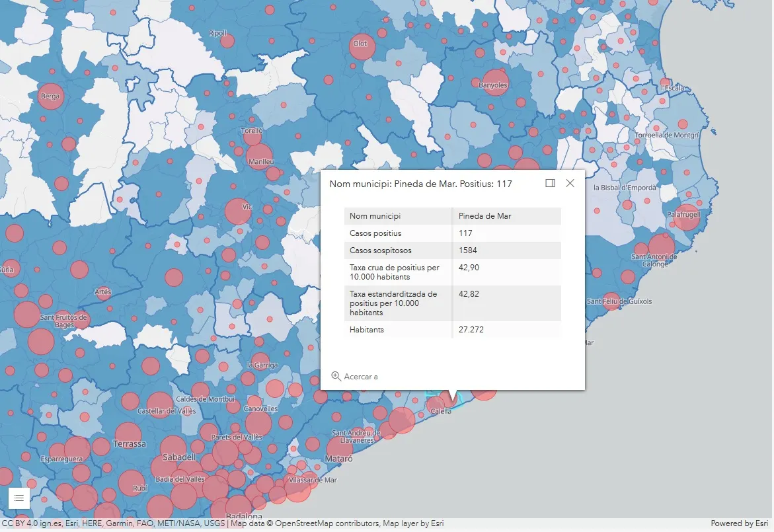Image resolution: width=774 pixels, height=532 pixels.
Task: Click the Habitants table row
Action: [453, 330]
